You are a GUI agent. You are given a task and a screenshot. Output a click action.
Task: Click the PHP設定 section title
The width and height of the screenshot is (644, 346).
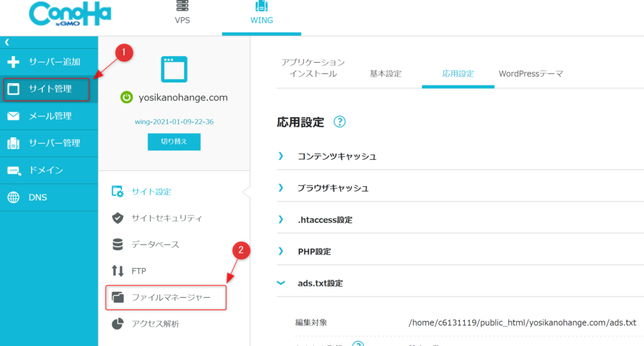click(x=314, y=252)
